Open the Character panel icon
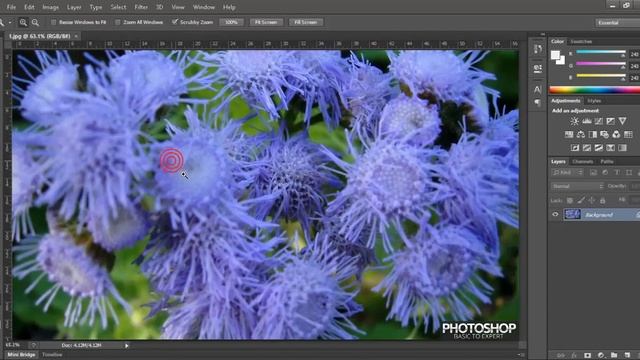 [538, 89]
